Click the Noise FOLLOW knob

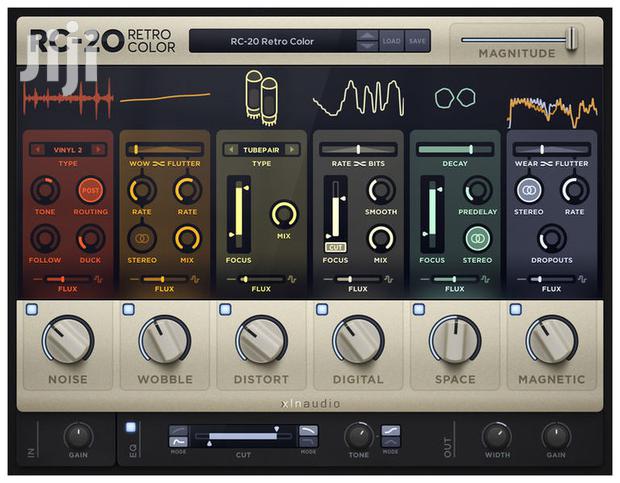click(45, 238)
